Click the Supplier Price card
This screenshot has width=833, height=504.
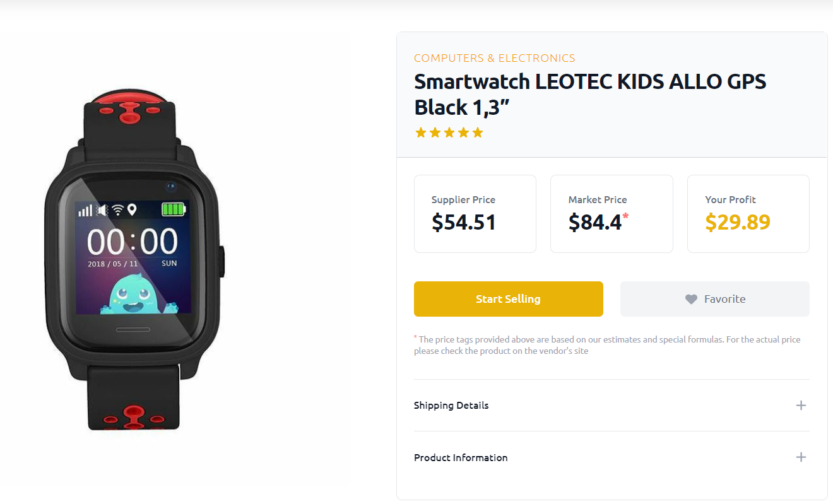pyautogui.click(x=475, y=214)
